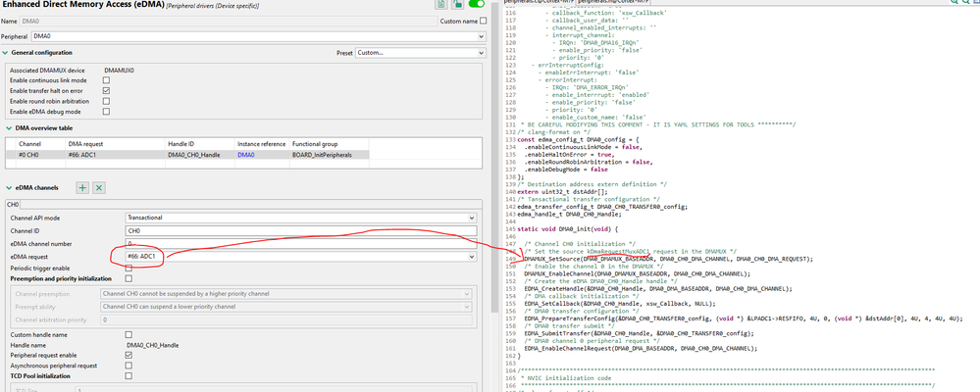
Task: Enable eDMA debug mode checkbox
Action: (106, 112)
